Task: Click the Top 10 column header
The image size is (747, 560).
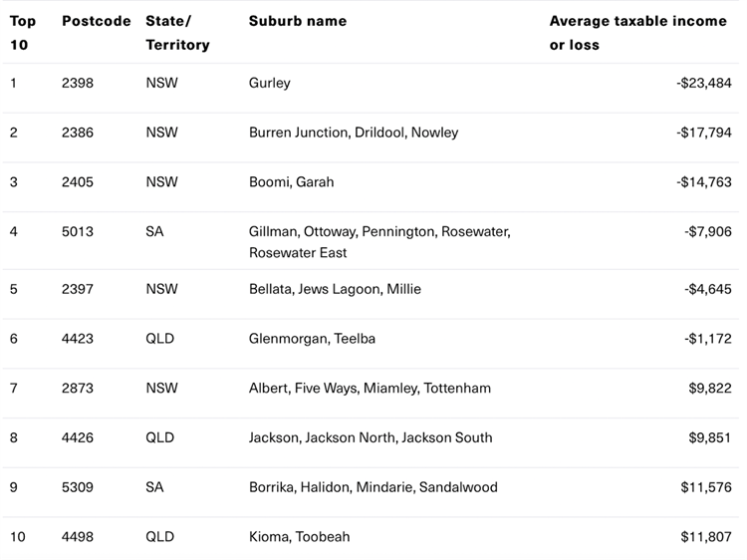Action: tap(23, 33)
